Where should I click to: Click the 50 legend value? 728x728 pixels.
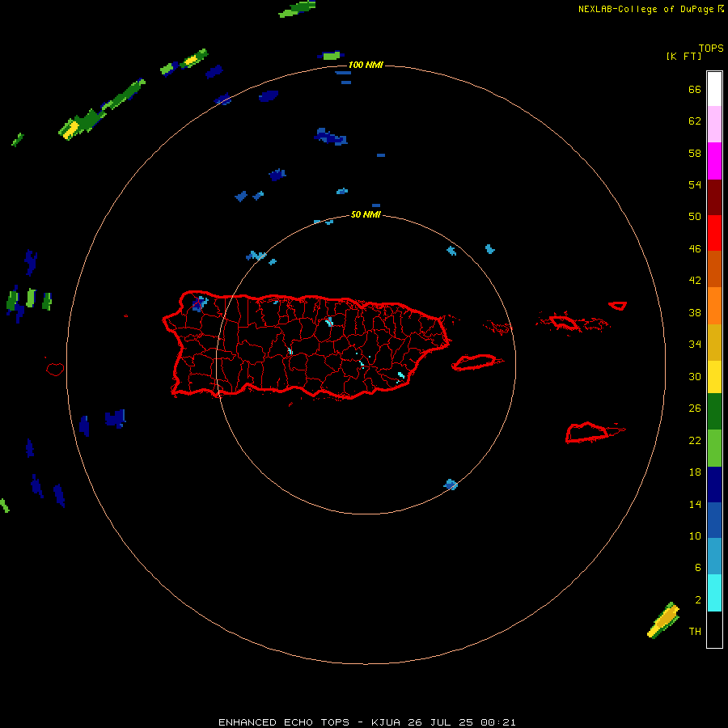pos(695,216)
